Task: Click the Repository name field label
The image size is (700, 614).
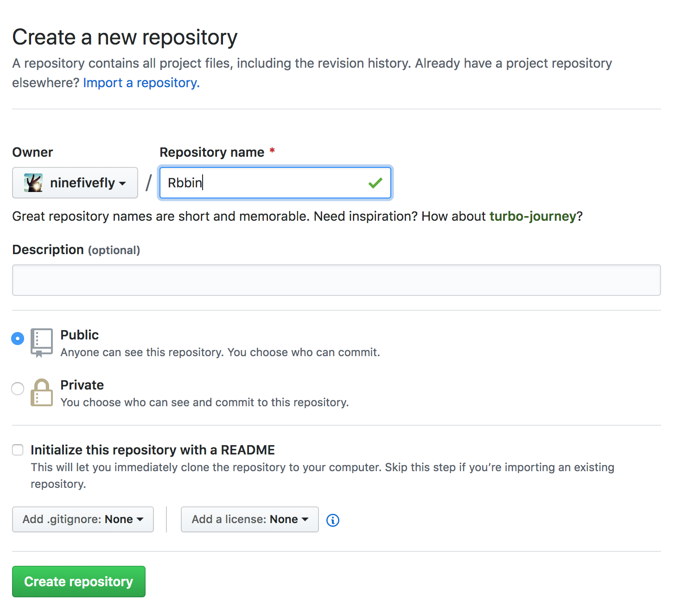Action: [x=212, y=152]
